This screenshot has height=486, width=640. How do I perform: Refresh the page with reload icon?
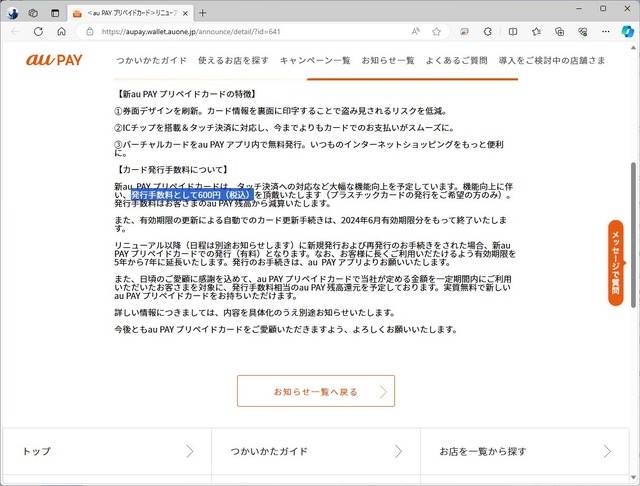point(38,31)
